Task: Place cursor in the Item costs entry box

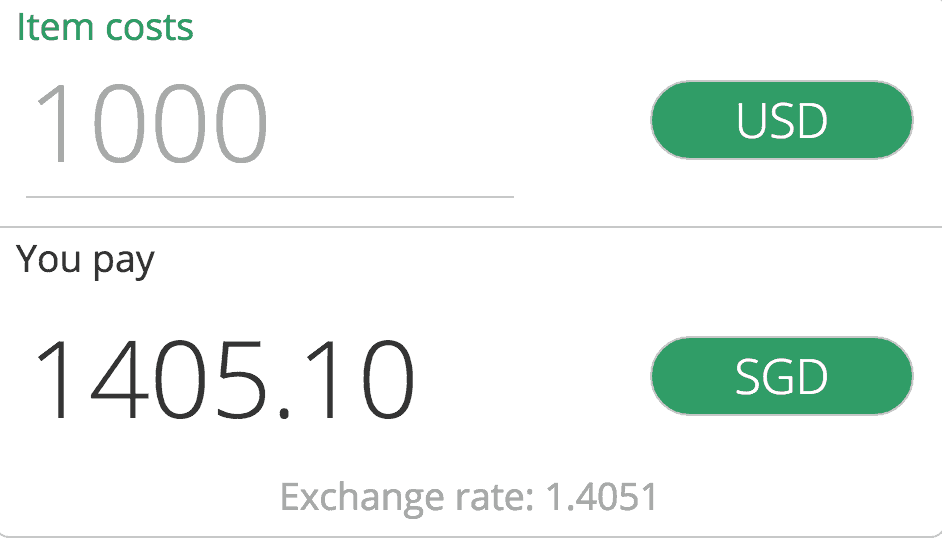Action: point(268,127)
